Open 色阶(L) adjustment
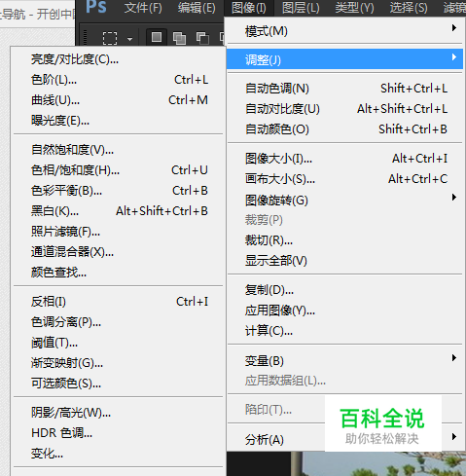Screen dimensions: 466x476 tap(119, 80)
